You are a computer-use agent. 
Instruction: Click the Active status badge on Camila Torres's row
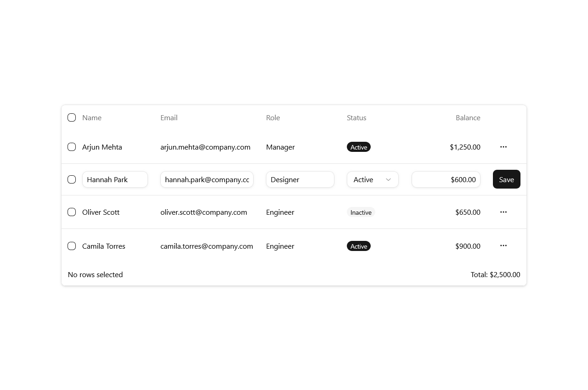click(x=359, y=246)
